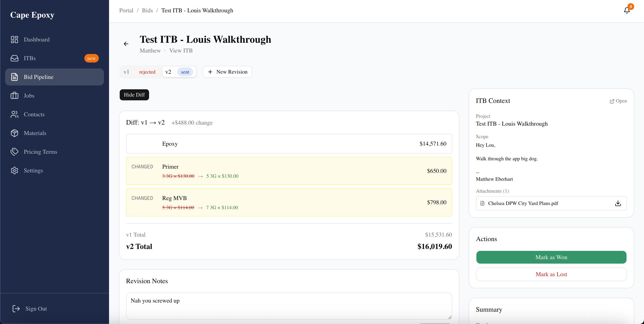The height and width of the screenshot is (324, 644).
Task: Navigate to Dashboard using the sidebar icon
Action: pyautogui.click(x=14, y=40)
